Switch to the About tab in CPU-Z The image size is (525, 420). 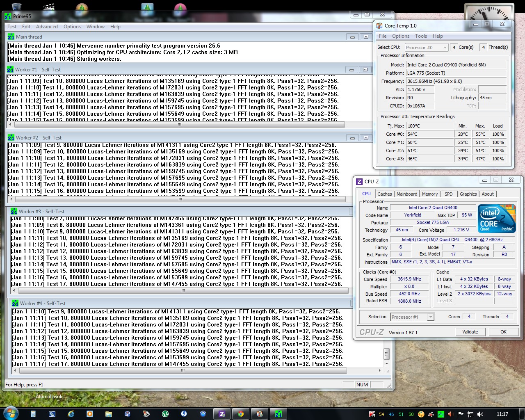pyautogui.click(x=488, y=194)
